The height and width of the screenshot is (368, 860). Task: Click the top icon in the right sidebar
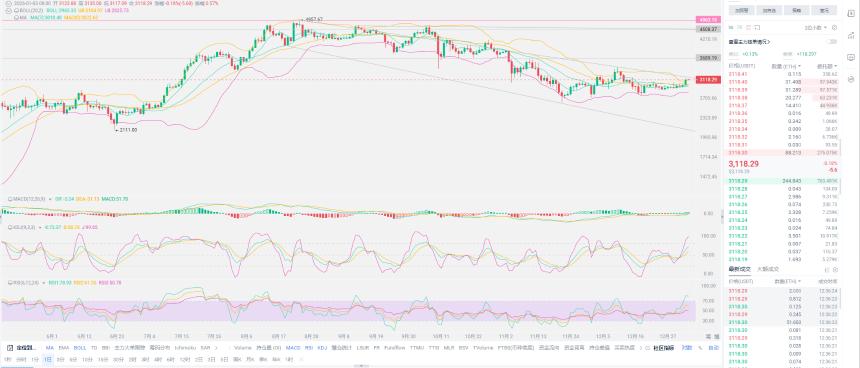click(x=851, y=13)
